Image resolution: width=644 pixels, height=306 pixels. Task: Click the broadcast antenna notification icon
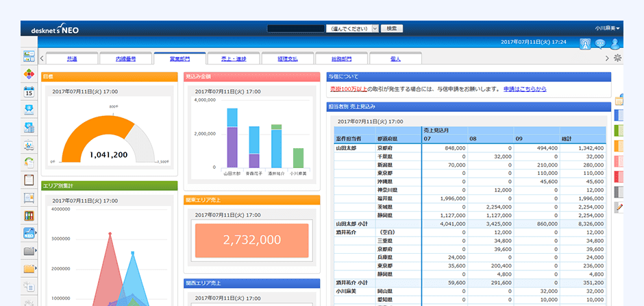[x=585, y=43]
